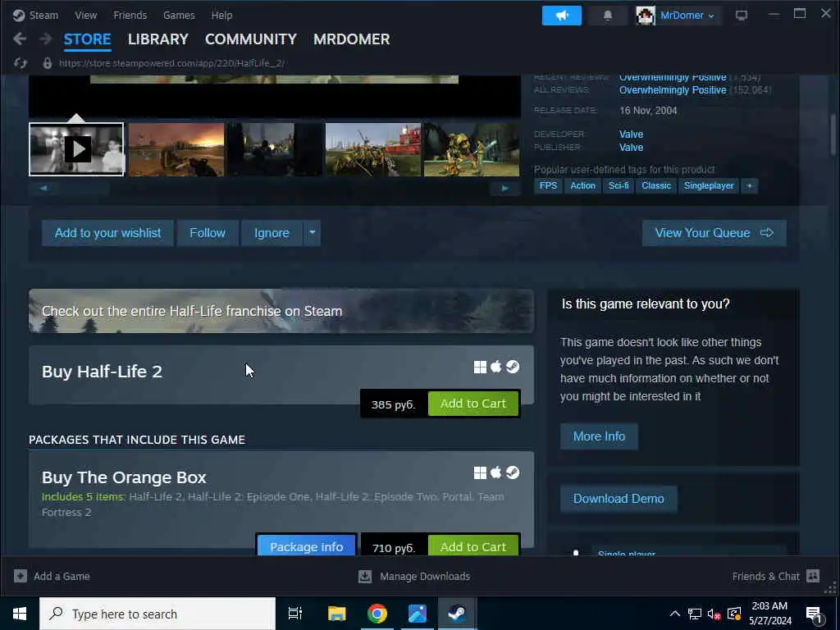Screen dimensions: 840x630
Task: Expand the Ignore options dropdown arrow
Action: pyautogui.click(x=312, y=232)
